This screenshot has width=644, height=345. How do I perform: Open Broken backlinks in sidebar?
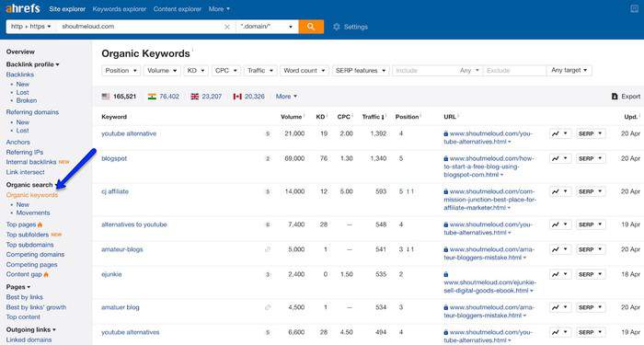click(27, 100)
